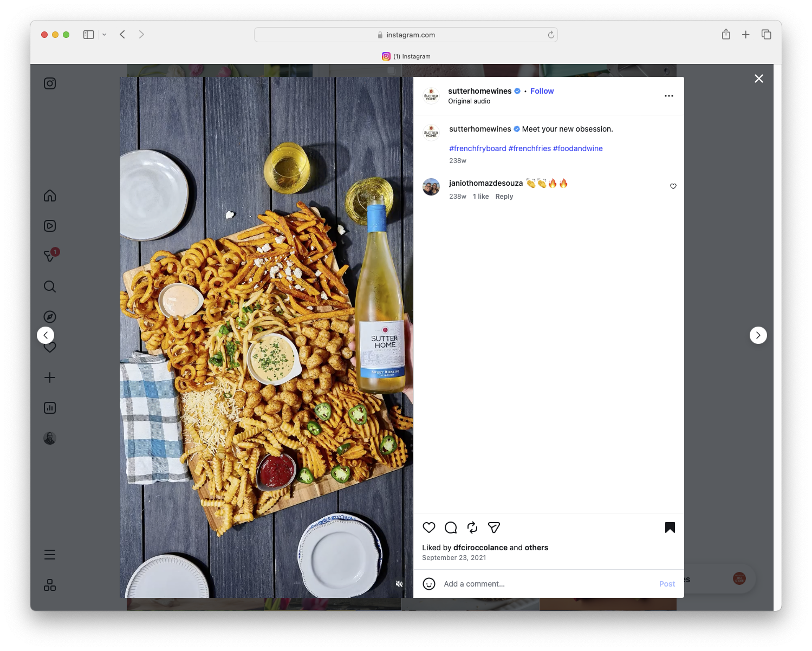
Task: Go to next post arrow
Action: (x=758, y=335)
